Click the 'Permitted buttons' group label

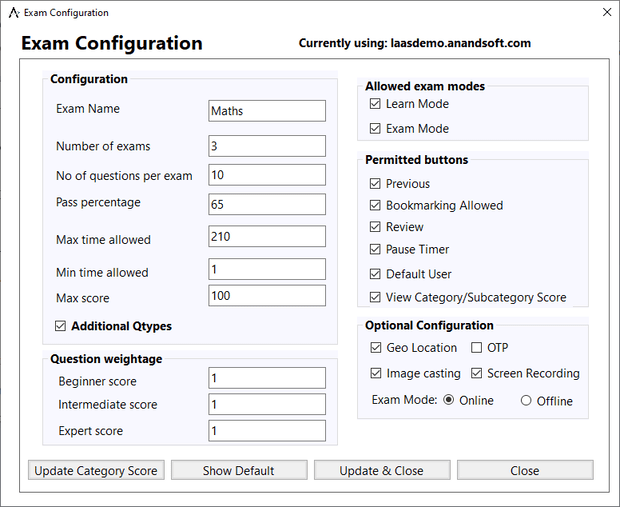(x=416, y=160)
